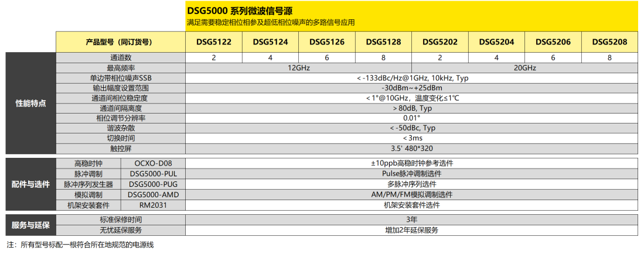Click the 'Pulse脉冲调制选件' description

(x=412, y=174)
